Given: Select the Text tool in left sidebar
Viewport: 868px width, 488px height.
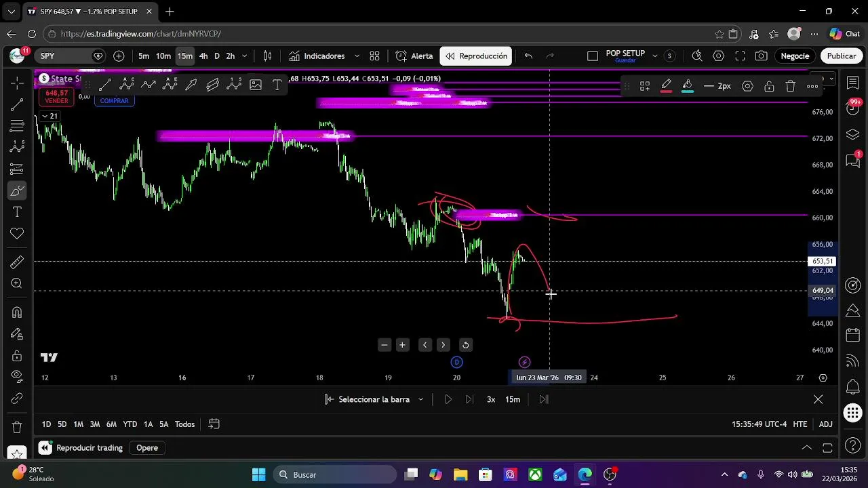Looking at the screenshot, I should click(x=17, y=212).
